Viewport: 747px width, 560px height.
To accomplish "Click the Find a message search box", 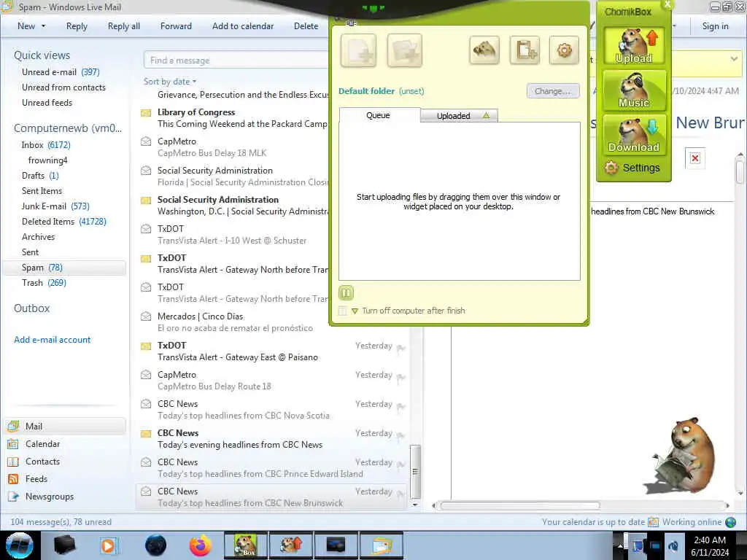I will point(236,61).
